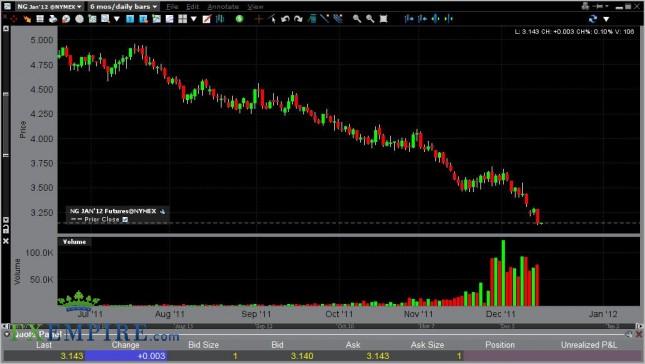The height and width of the screenshot is (364, 645).
Task: Click the print chart icon
Action: click(x=53, y=19)
